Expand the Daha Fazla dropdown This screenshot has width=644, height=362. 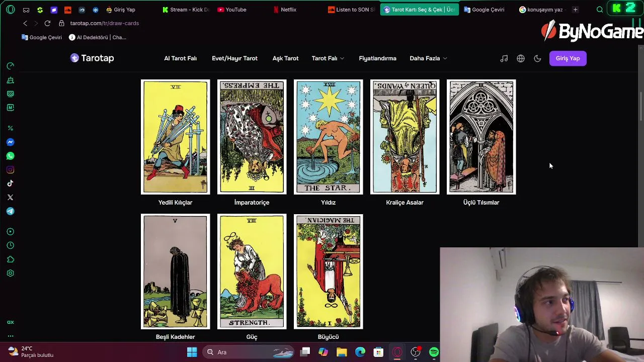coord(428,58)
